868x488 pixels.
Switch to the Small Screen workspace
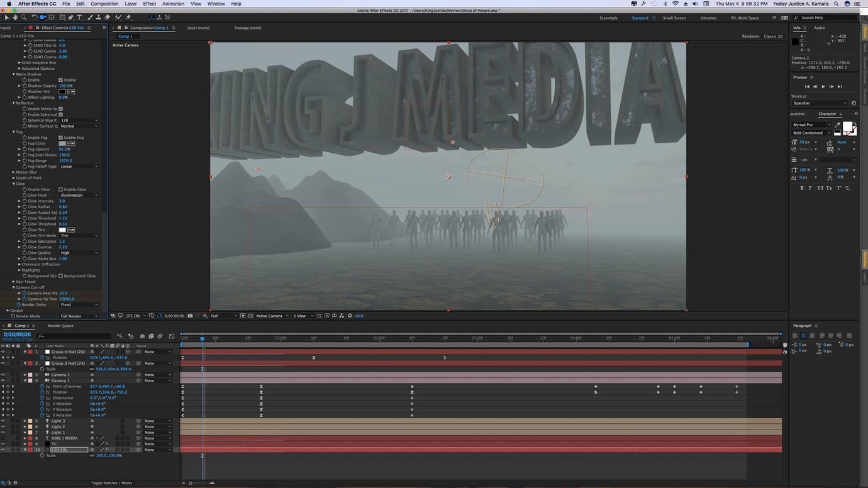pos(674,18)
